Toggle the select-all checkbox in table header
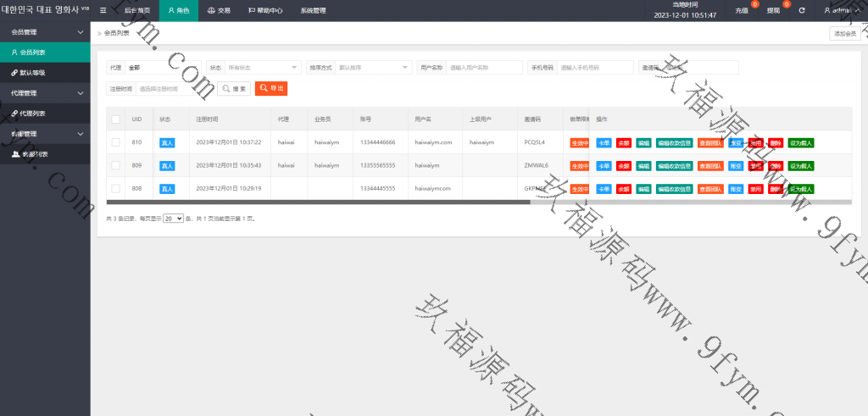Viewport: 868px width, 416px height. pyautogui.click(x=115, y=119)
